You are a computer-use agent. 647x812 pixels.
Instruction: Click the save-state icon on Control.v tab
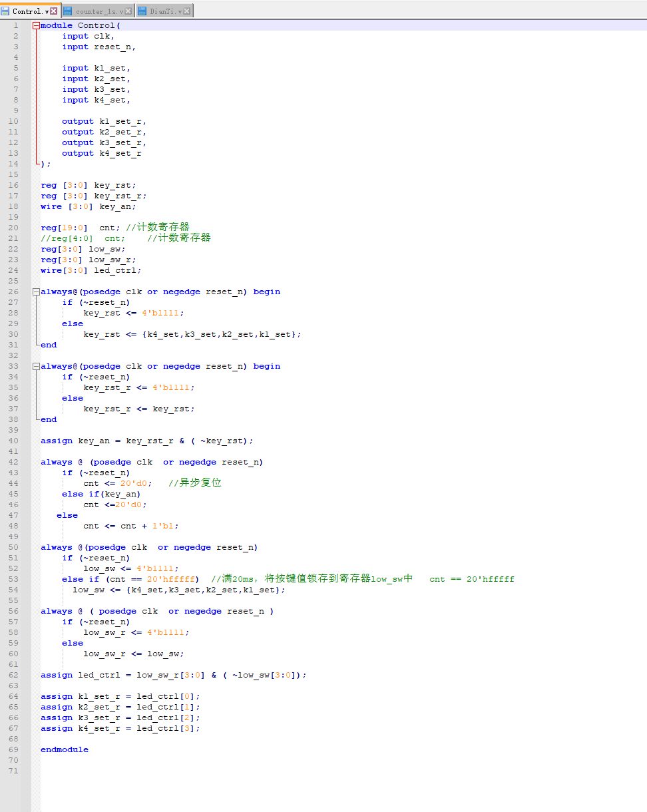click(6, 11)
